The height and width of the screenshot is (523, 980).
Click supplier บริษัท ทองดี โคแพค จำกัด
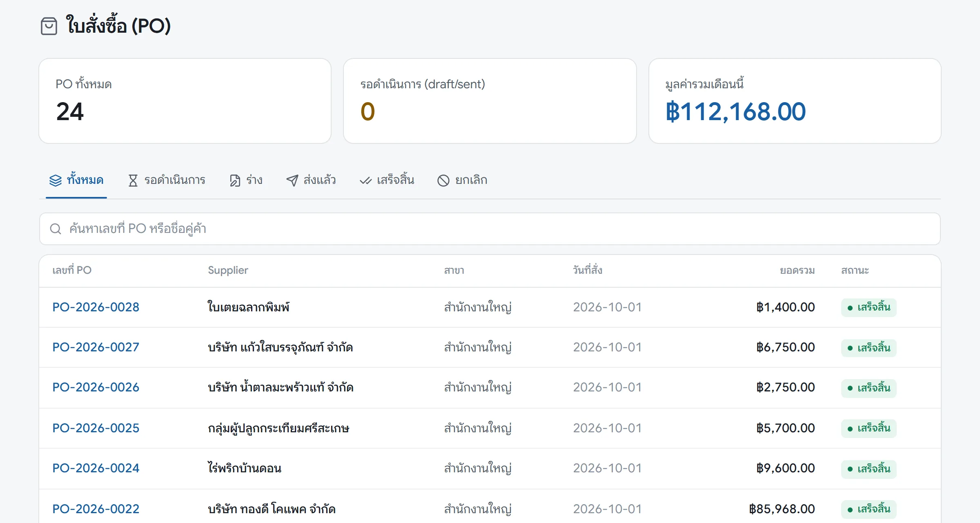coord(272,509)
